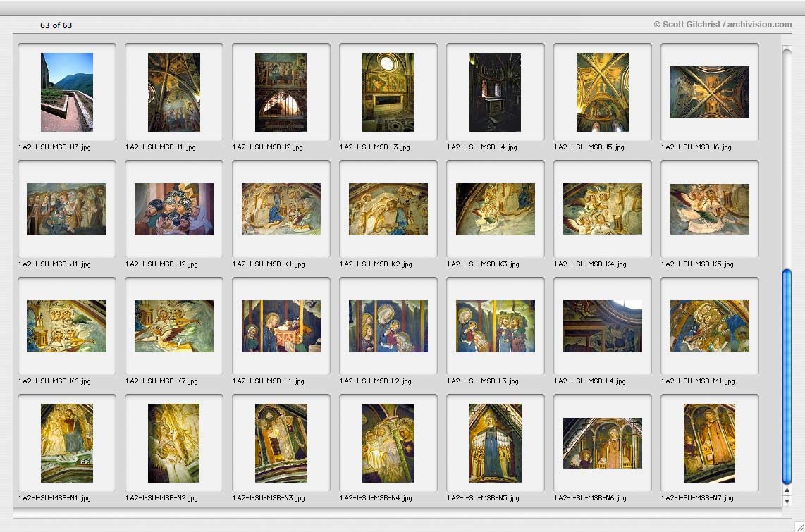Select thumbnail 1A2-I-SU-MSB-L4.jpg
This screenshot has height=532, width=805.
click(x=602, y=326)
